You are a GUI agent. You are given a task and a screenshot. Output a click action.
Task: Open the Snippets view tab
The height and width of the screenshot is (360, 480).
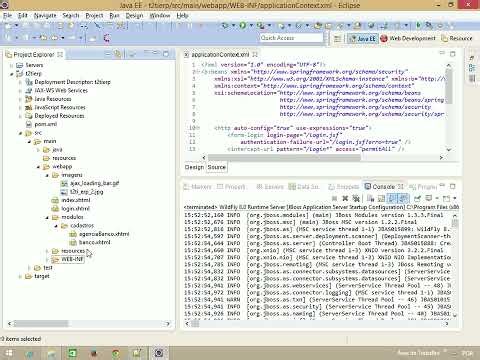344,187
